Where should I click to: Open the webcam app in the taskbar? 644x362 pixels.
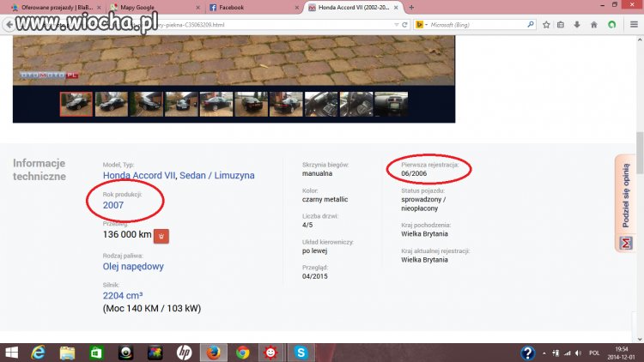(x=125, y=353)
